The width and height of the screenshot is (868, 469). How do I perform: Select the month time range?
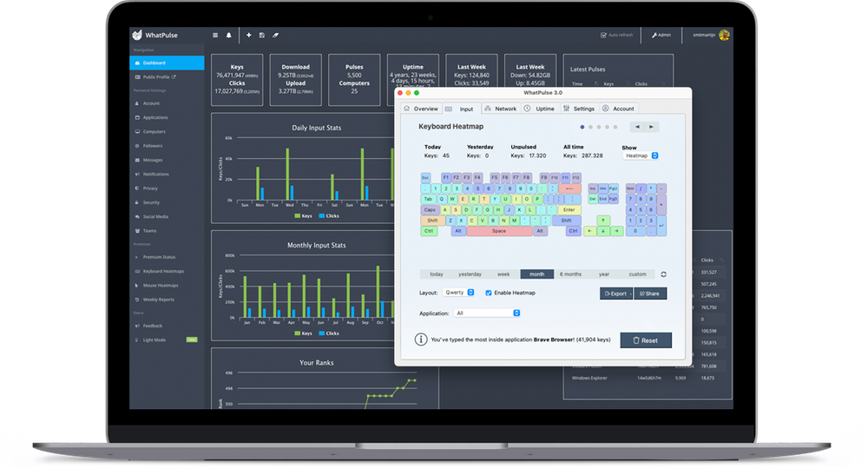pyautogui.click(x=537, y=274)
